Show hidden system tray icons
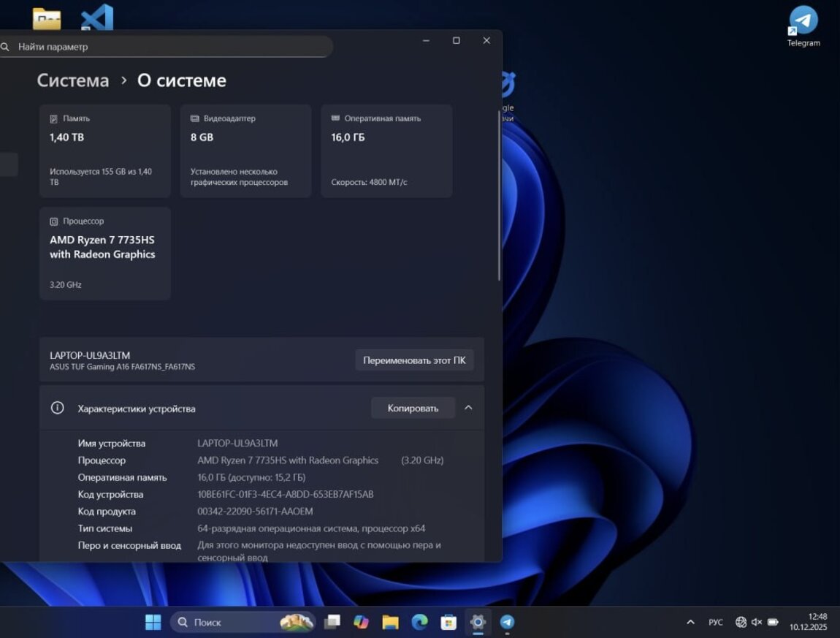Screen dimensions: 840x638 click(690, 622)
